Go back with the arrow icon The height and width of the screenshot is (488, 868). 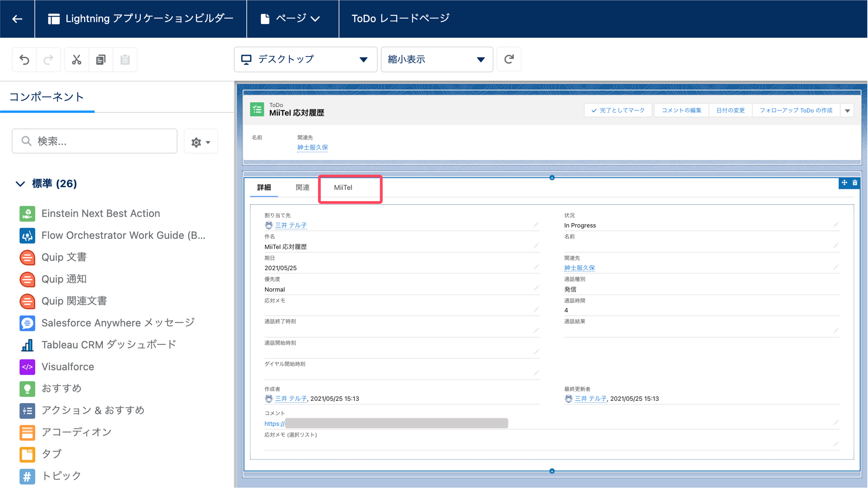(x=17, y=19)
